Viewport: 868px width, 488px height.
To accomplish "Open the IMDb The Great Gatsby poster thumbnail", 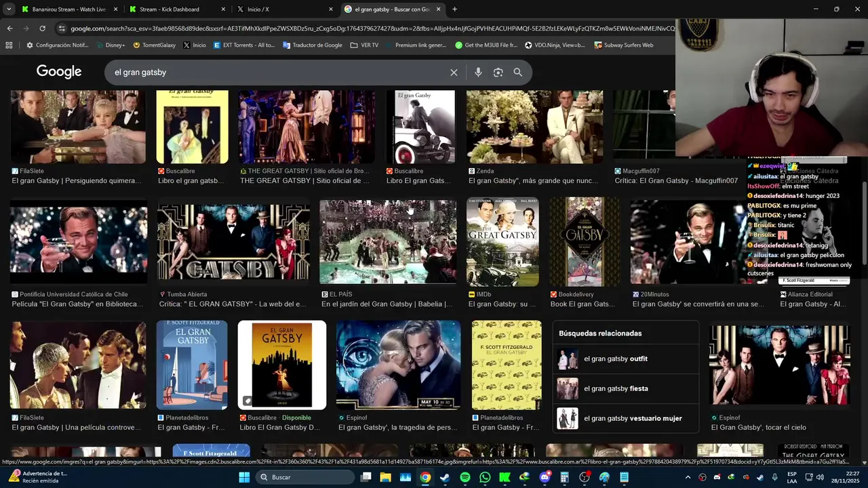I will (502, 241).
